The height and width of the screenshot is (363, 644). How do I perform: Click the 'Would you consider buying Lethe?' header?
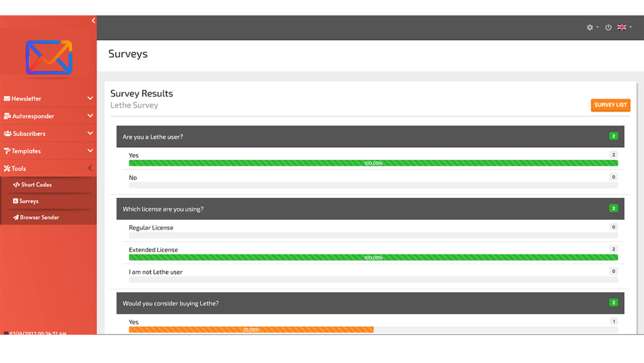pos(370,304)
